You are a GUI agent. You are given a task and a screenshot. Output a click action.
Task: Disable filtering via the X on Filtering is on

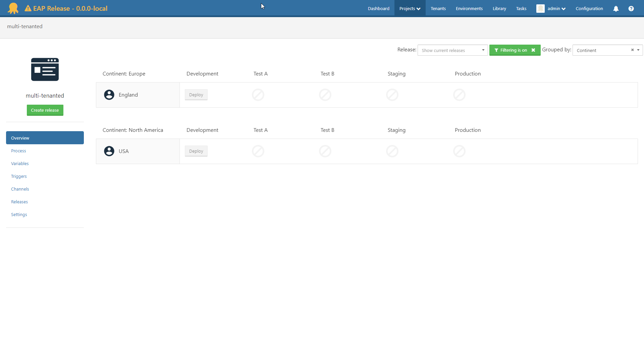point(533,50)
